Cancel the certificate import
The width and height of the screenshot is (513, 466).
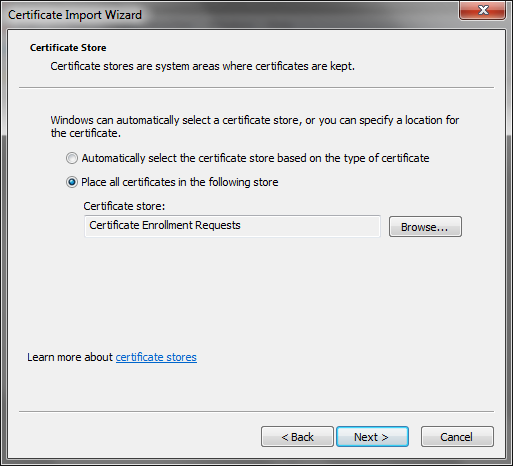457,437
